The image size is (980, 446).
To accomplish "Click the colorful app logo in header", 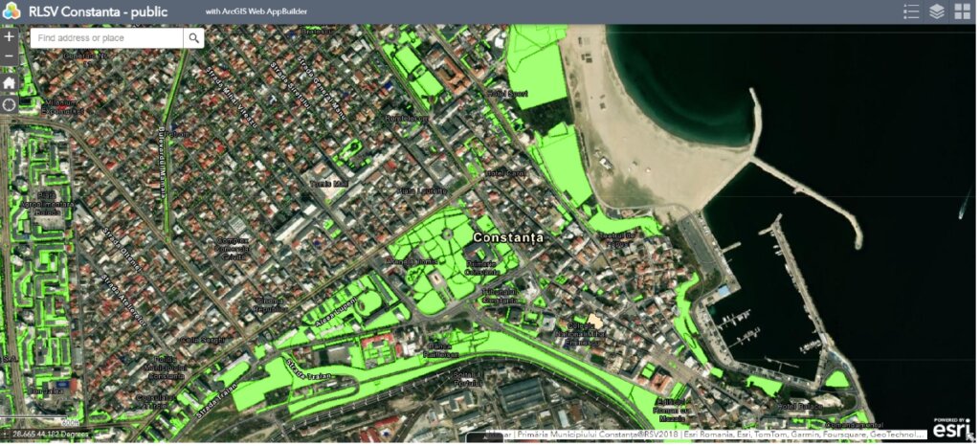I will 12,11.
